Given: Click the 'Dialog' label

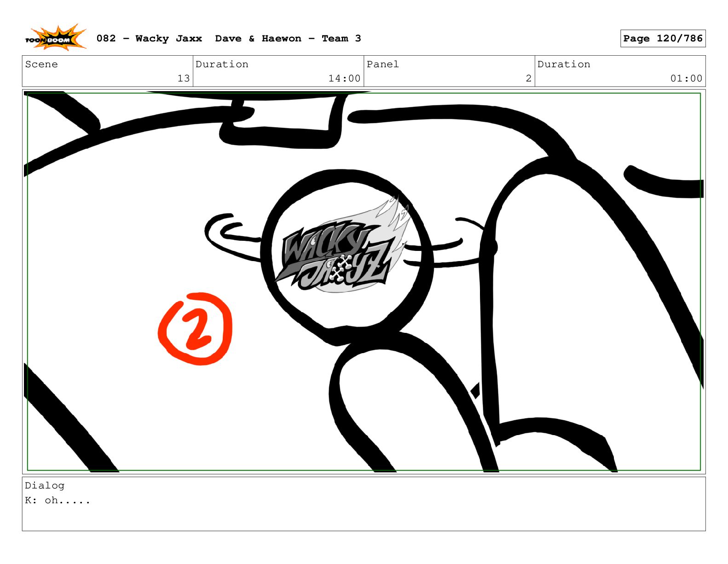Looking at the screenshot, I should (x=45, y=486).
